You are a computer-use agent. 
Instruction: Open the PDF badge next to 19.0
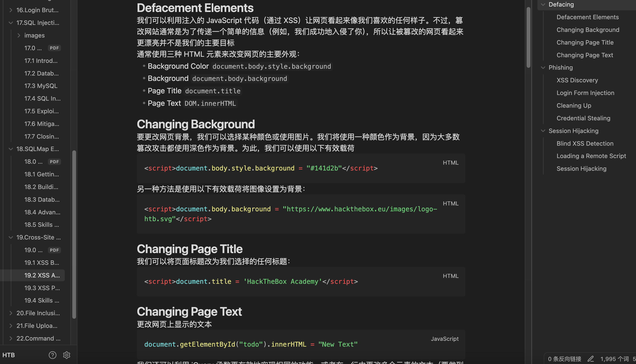pos(54,250)
